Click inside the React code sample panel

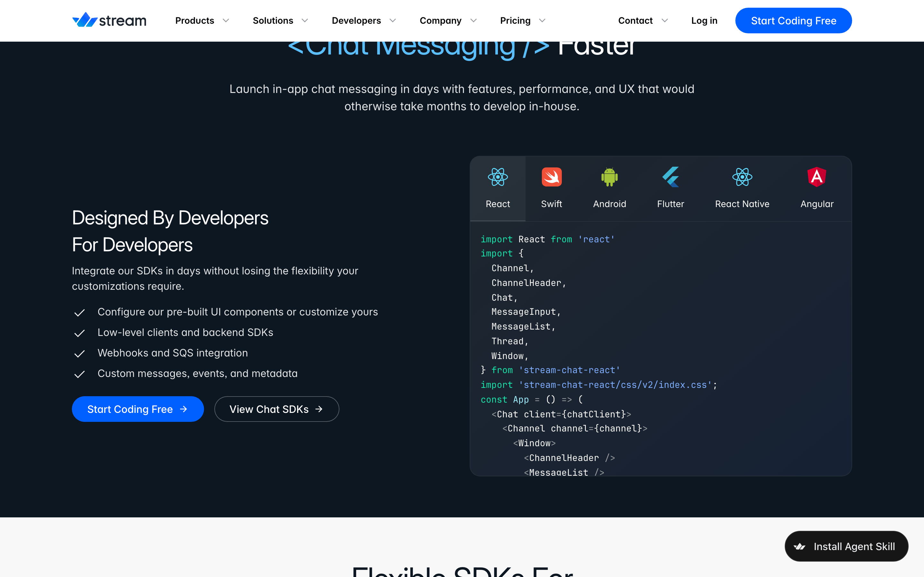click(661, 349)
